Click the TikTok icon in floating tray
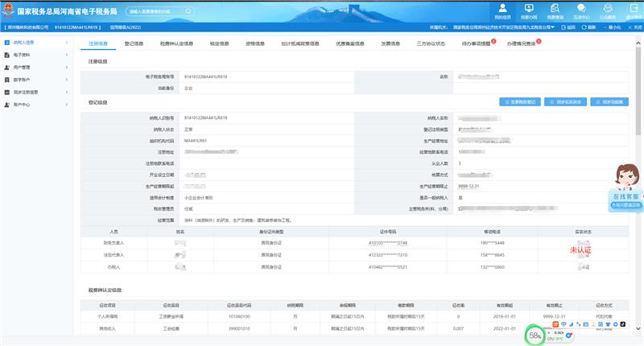This screenshot has height=346, width=644. 622,325
